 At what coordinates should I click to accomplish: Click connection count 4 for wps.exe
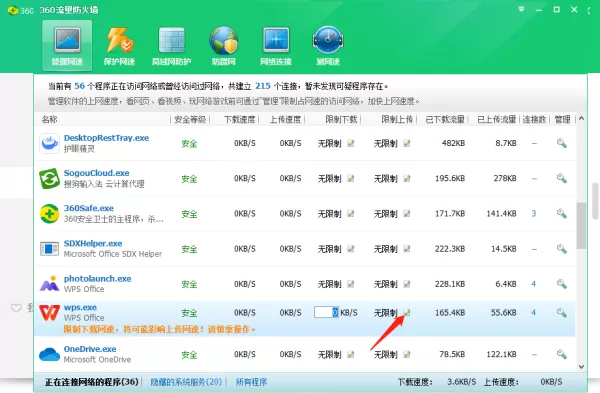[x=534, y=313]
